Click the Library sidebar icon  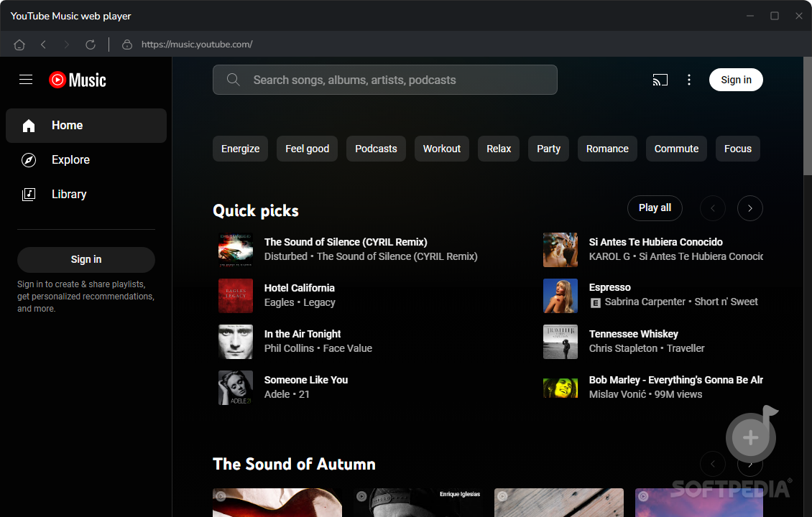pos(29,195)
